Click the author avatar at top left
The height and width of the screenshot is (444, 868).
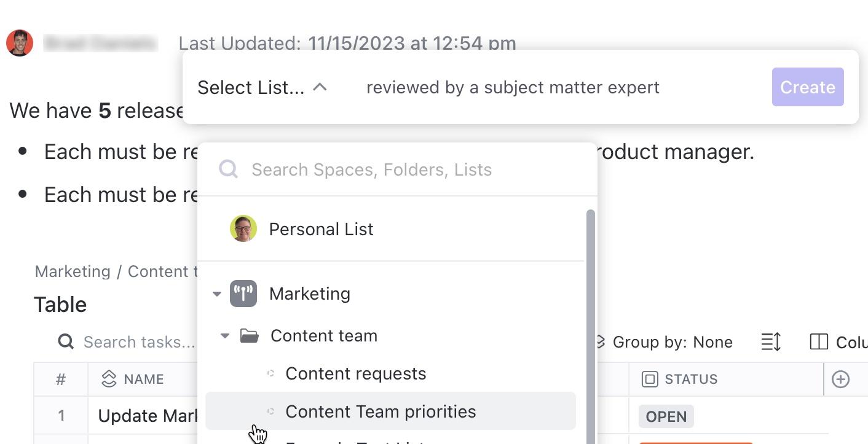click(20, 43)
